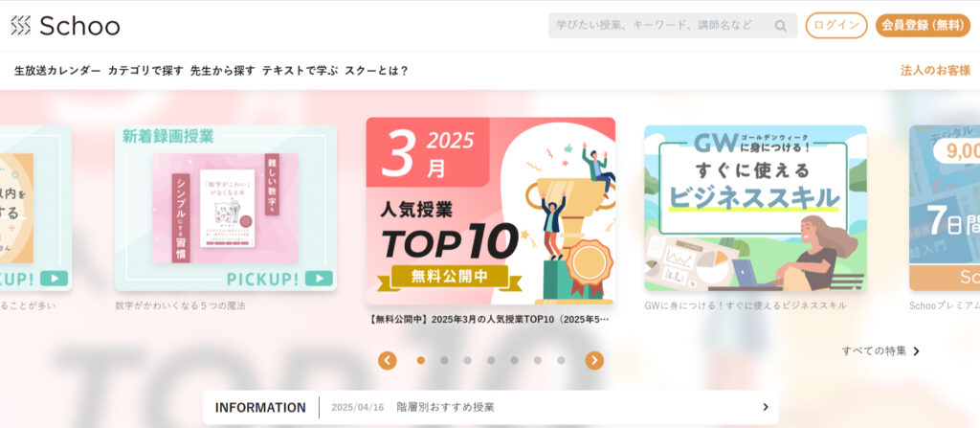Open 先生から探す menu item
980x428 pixels.
tap(223, 71)
